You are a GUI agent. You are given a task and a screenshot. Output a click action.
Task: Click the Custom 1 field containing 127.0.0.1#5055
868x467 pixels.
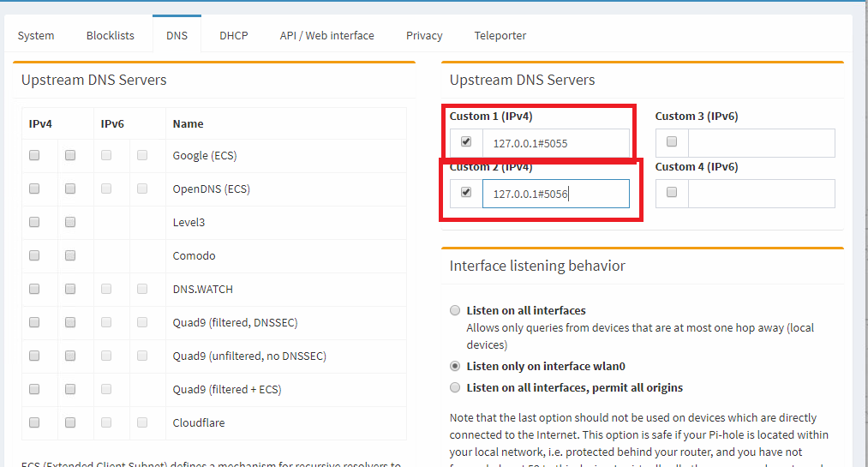[555, 143]
